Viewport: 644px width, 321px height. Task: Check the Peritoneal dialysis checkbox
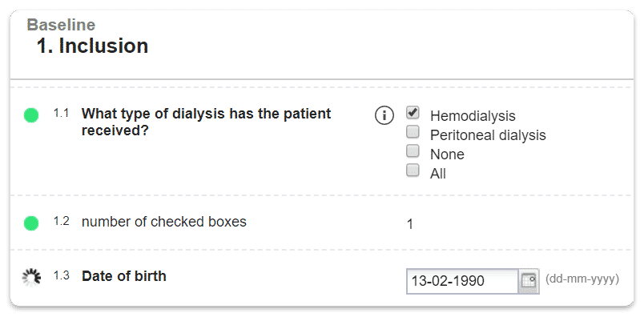(413, 132)
